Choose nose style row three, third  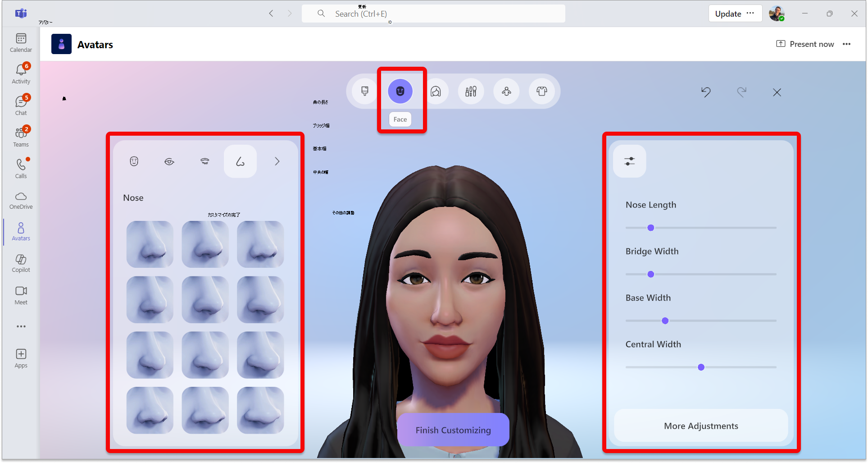coord(260,355)
